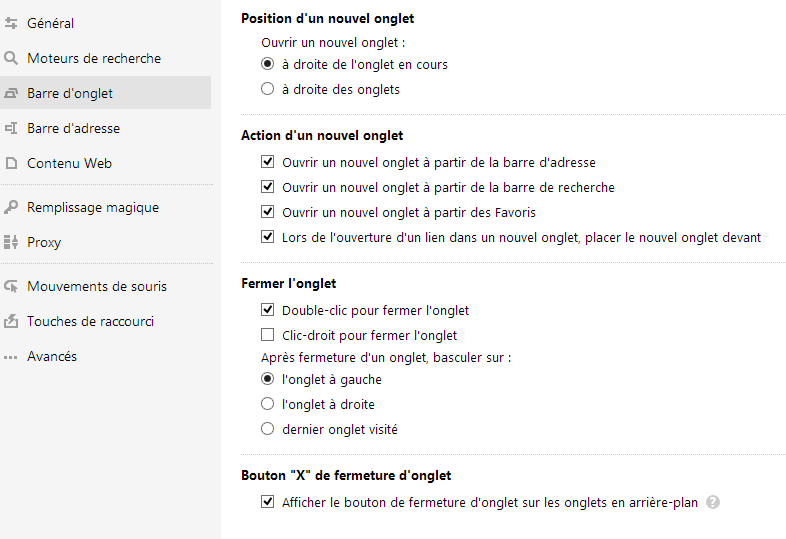Open Contenu Web page icon
Viewport: 786px width, 539px height.
(11, 163)
